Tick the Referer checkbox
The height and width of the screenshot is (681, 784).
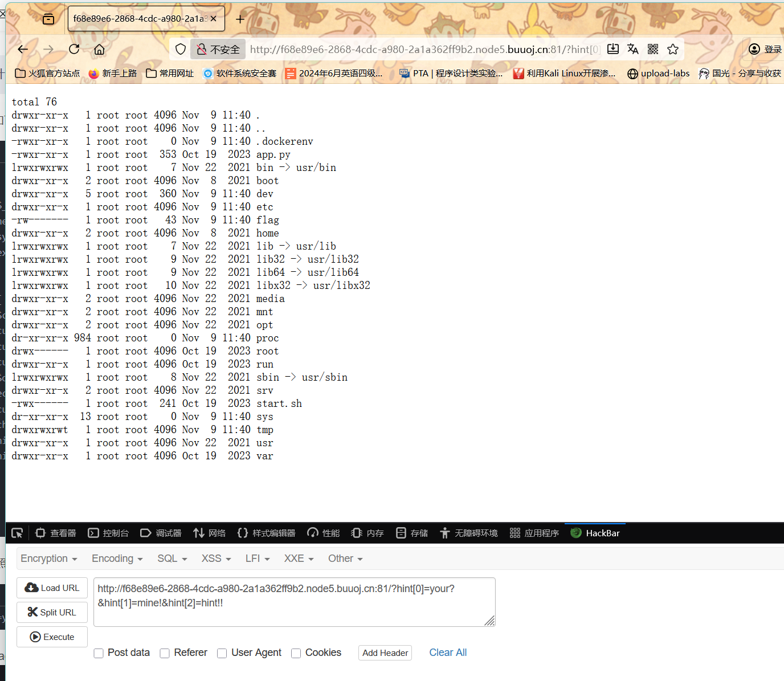tap(165, 653)
